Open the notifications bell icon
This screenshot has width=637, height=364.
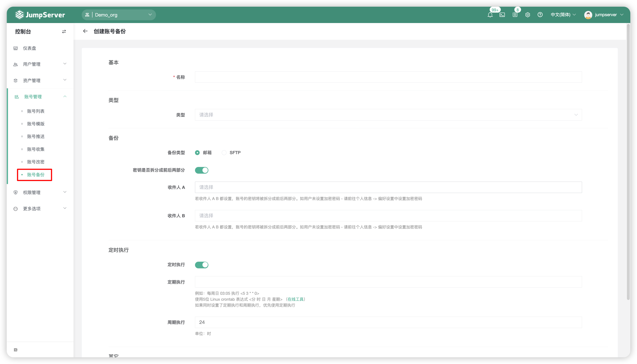coord(490,15)
